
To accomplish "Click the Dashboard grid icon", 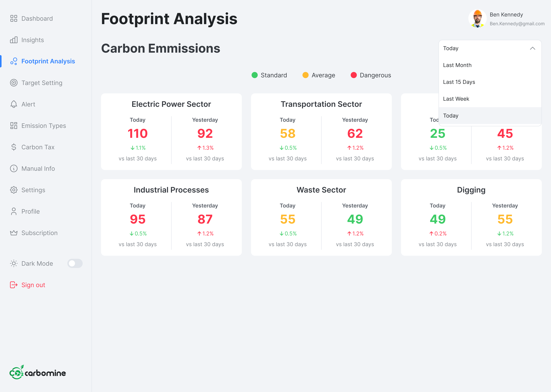I will [x=14, y=18].
